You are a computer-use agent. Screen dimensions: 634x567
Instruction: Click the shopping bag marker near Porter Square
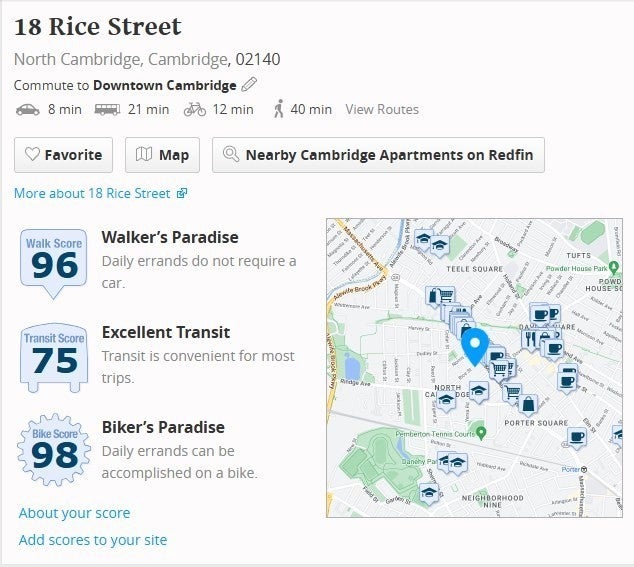[528, 405]
